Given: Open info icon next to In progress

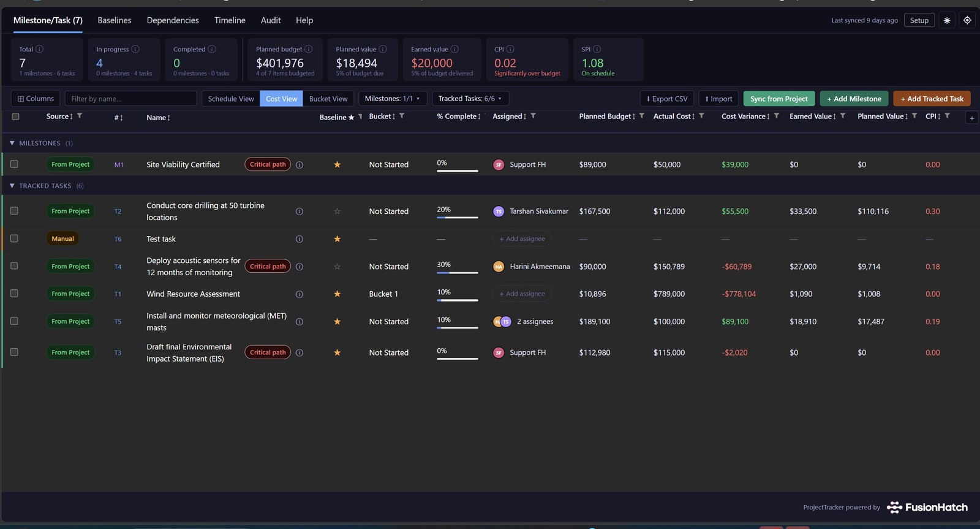Looking at the screenshot, I should (135, 49).
